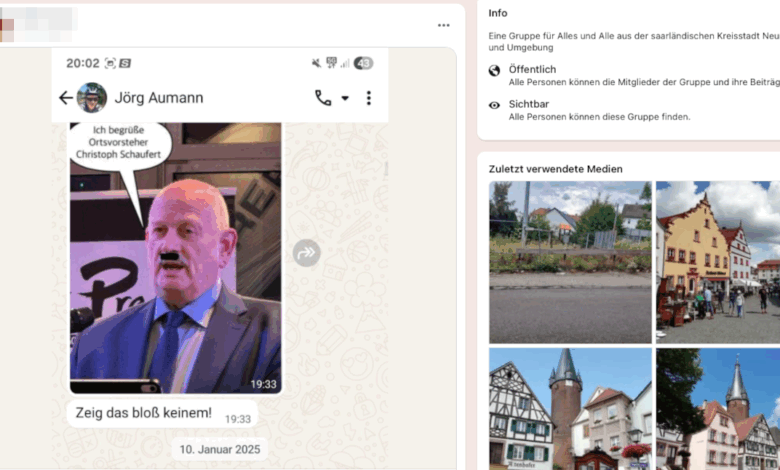
Task: Click the eye icon next to Sichtbar
Action: [x=494, y=105]
